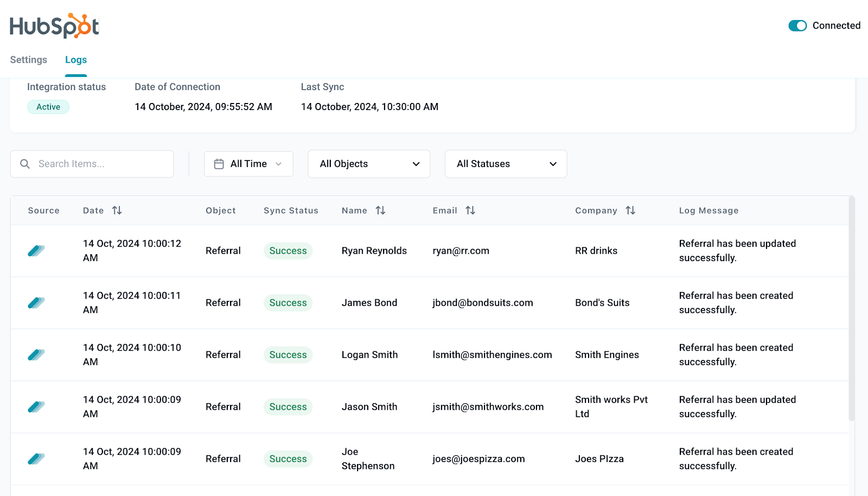Click company Joes PIzza

pos(599,459)
